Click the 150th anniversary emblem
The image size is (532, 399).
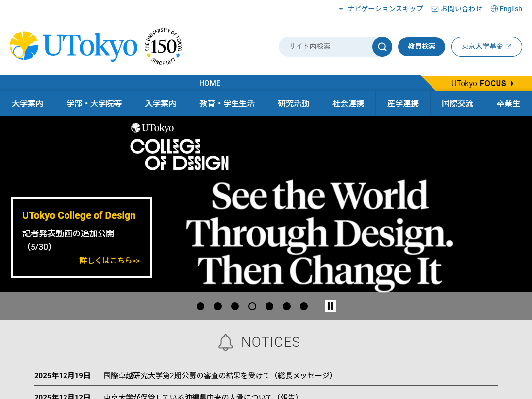164,47
